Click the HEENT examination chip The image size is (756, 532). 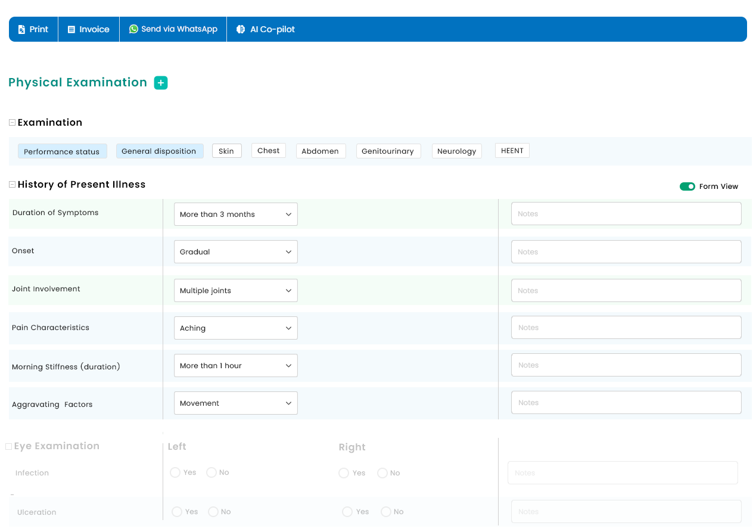pos(512,151)
